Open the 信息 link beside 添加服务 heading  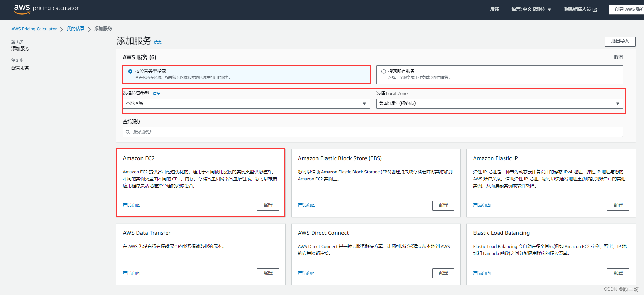click(158, 42)
